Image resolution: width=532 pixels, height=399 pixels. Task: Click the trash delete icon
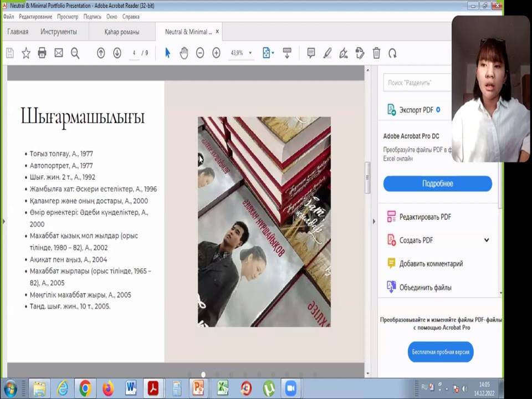(x=376, y=53)
